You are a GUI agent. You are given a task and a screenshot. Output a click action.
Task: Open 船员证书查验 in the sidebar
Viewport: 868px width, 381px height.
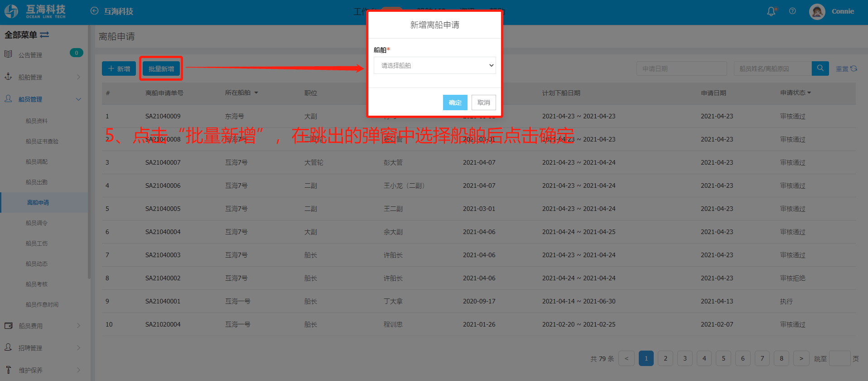42,142
